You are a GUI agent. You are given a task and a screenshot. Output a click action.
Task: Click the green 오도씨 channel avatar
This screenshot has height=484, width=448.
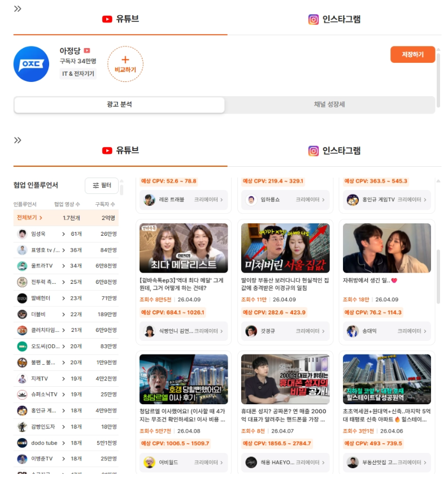tap(22, 346)
